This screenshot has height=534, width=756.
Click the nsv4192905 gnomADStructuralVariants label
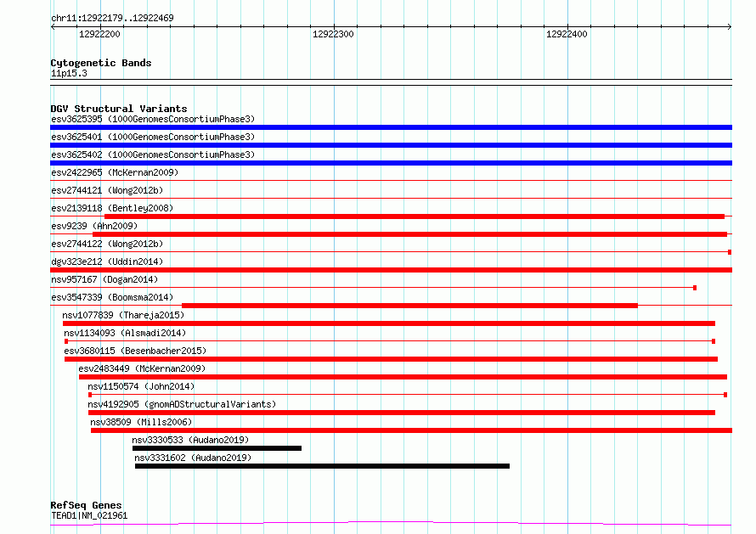point(182,404)
